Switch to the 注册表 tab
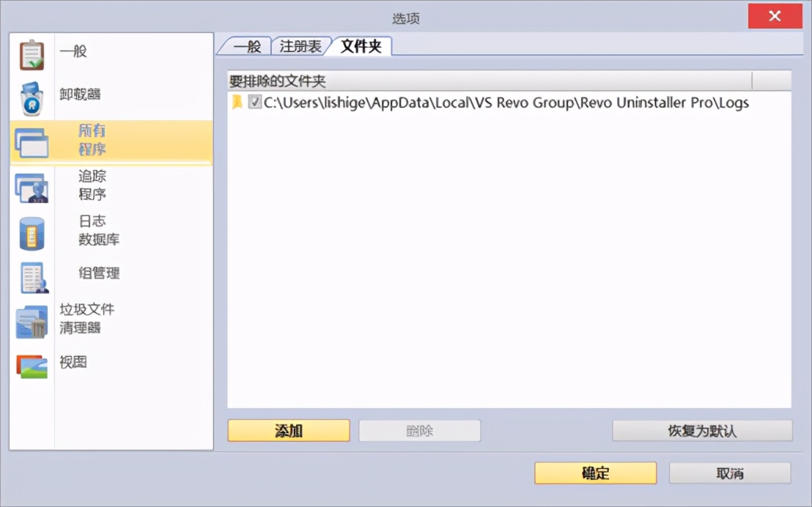Image resolution: width=812 pixels, height=507 pixels. pos(300,47)
